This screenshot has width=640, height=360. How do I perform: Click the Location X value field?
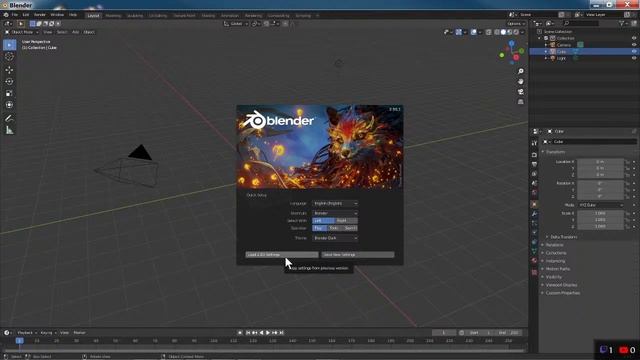600,162
